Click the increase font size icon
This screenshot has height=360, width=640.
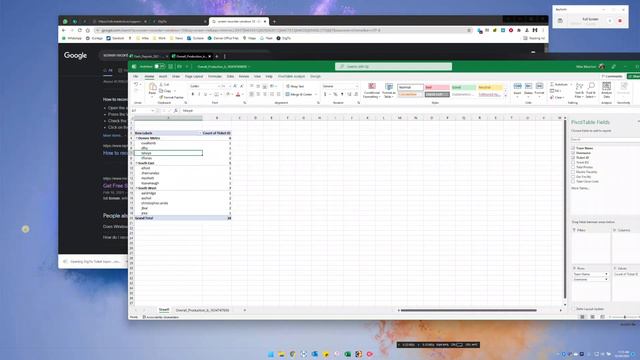coord(235,86)
